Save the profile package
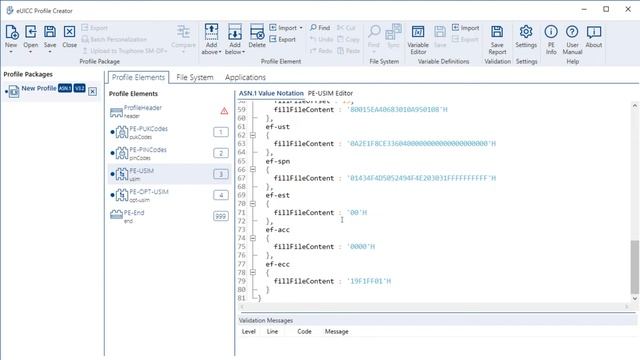This screenshot has width=640, height=360. (x=50, y=32)
